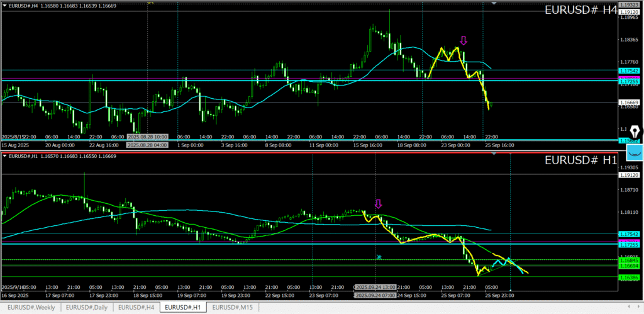Viewport: 644px width, 314px height.
Task: Click the 2025.08.28 10:00 date label
Action: [147, 136]
